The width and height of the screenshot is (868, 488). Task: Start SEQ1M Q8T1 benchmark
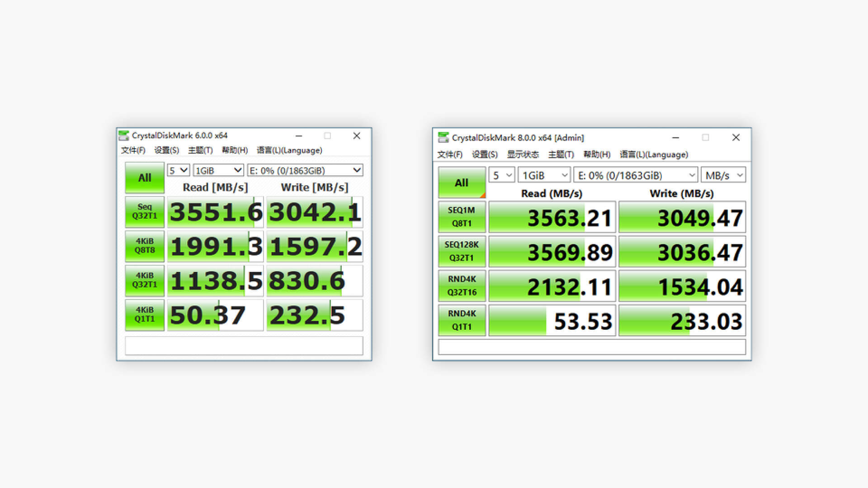pyautogui.click(x=462, y=217)
